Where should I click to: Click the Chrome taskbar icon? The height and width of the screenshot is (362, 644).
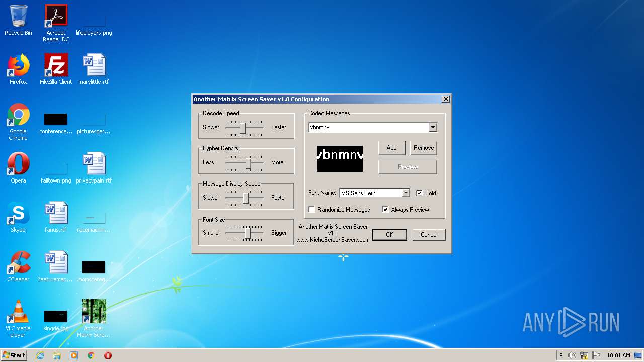click(x=91, y=355)
